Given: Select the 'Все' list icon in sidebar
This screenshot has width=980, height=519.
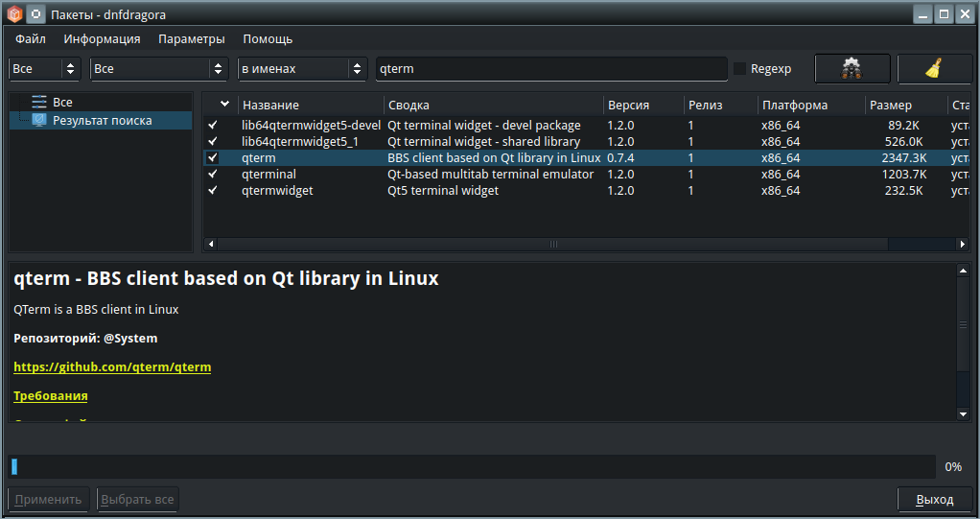Looking at the screenshot, I should point(39,102).
